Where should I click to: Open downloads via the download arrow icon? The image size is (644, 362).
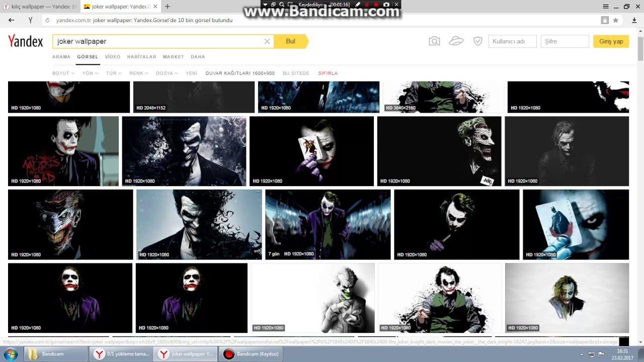[634, 20]
